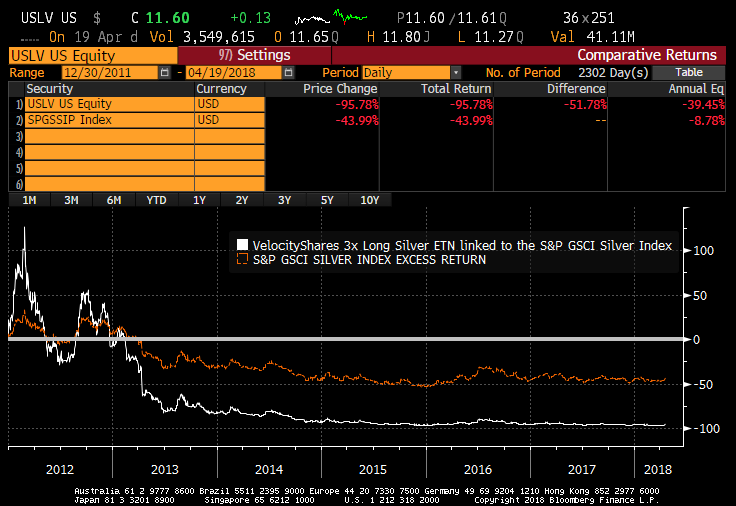Click empty security field in row 4
The height and width of the screenshot is (506, 736).
tap(109, 152)
